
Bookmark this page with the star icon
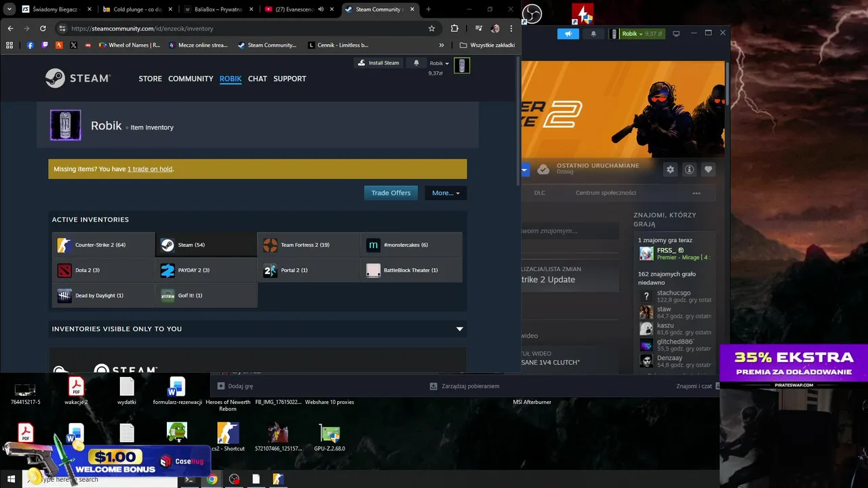coord(431,28)
